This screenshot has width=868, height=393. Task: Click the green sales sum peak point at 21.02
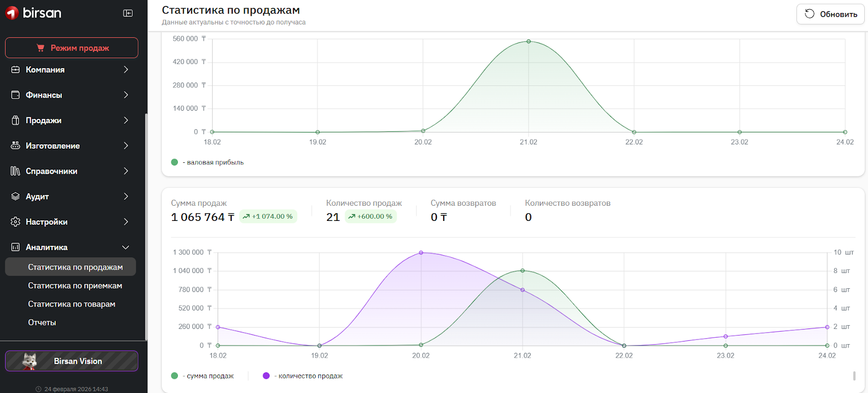(x=522, y=270)
